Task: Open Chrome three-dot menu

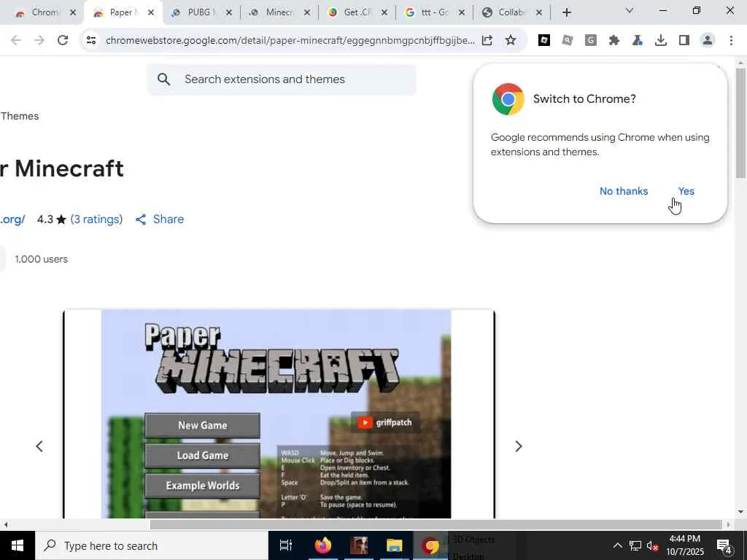Action: pyautogui.click(x=731, y=41)
